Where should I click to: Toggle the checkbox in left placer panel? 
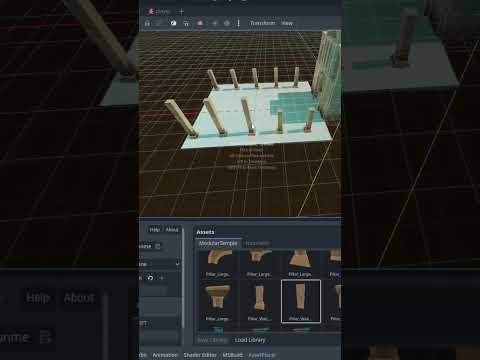click(158, 246)
